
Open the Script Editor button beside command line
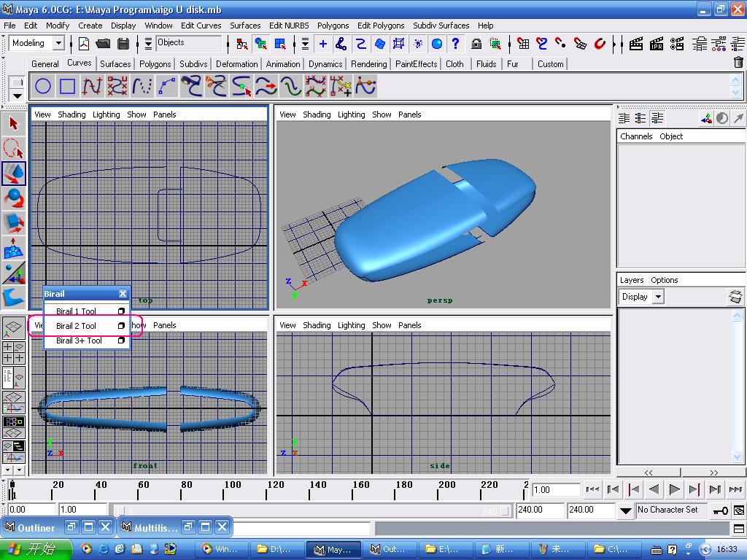pyautogui.click(x=738, y=528)
